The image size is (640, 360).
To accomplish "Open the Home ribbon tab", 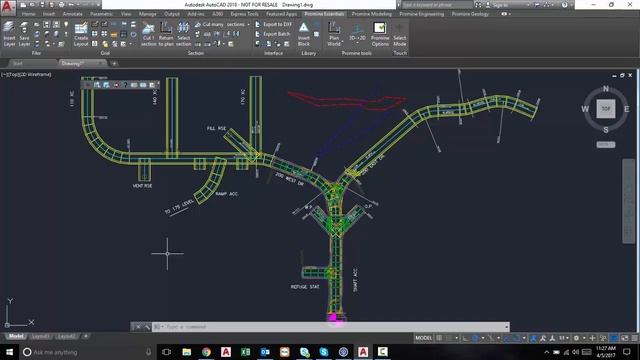I will (29, 14).
